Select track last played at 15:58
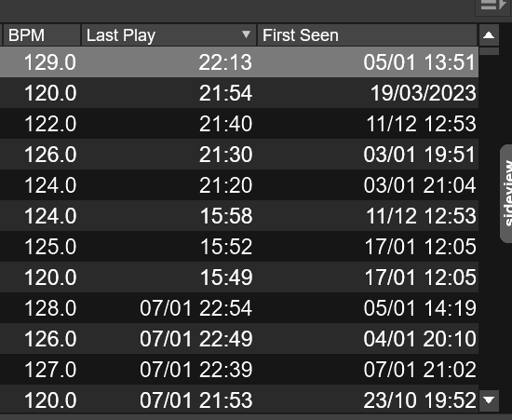The height and width of the screenshot is (420, 512). coord(239,215)
